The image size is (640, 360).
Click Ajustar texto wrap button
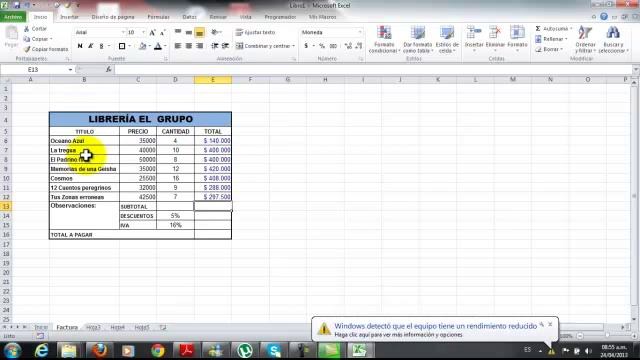tap(256, 32)
